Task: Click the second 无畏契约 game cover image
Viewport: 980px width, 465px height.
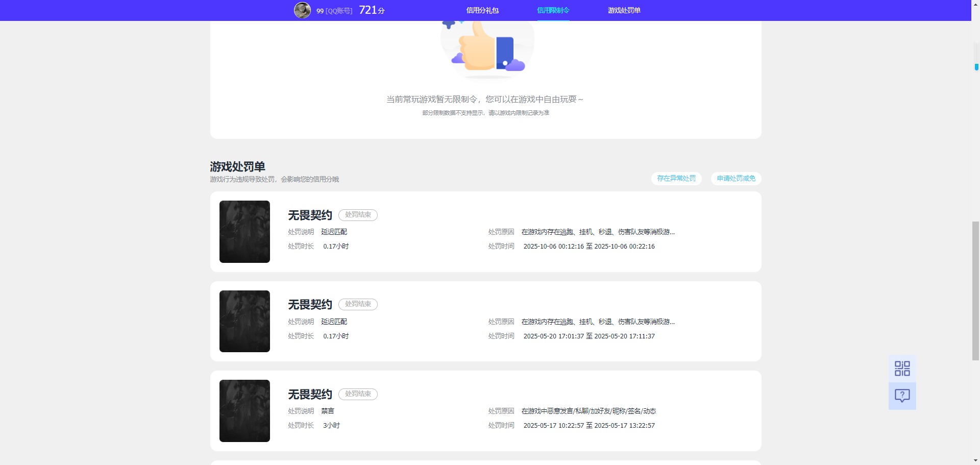Action: [244, 321]
